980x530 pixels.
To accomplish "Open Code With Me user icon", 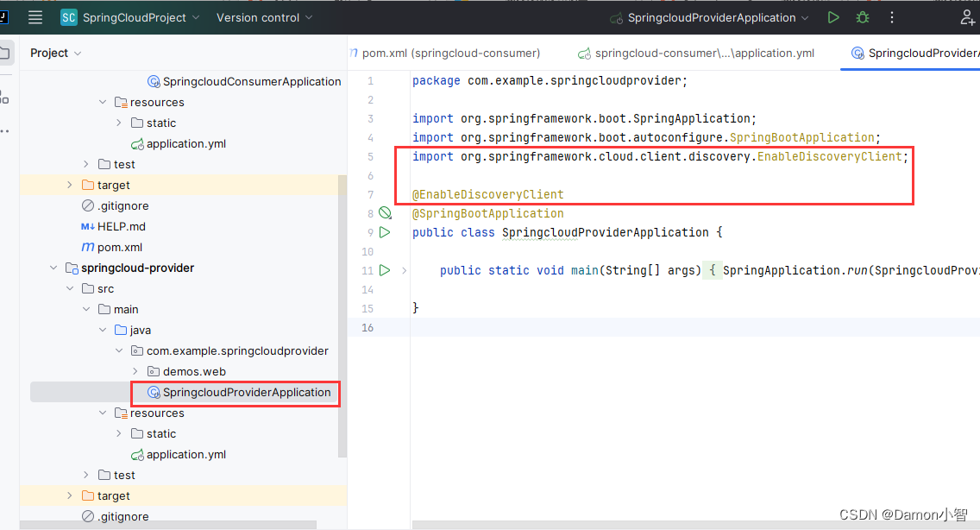I will (x=968, y=16).
